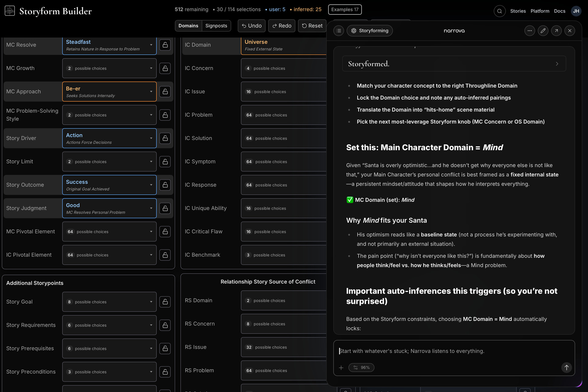Open the Stories menu item

pos(518,11)
